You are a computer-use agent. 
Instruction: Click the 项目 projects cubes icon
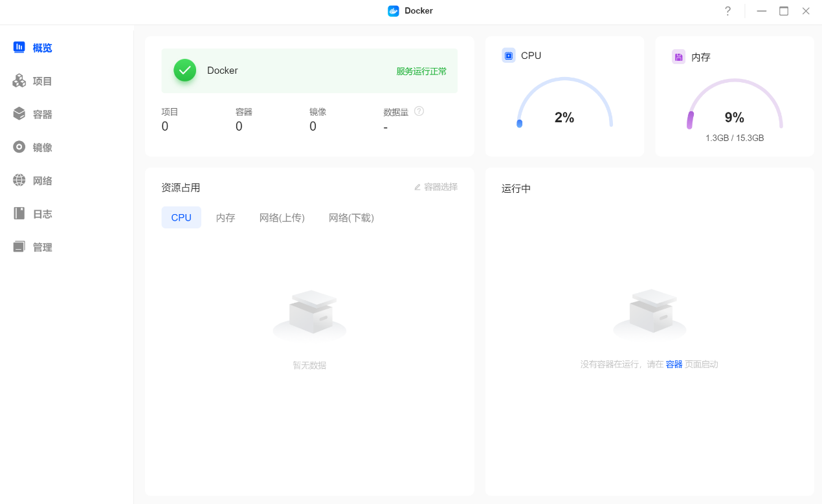coord(19,81)
